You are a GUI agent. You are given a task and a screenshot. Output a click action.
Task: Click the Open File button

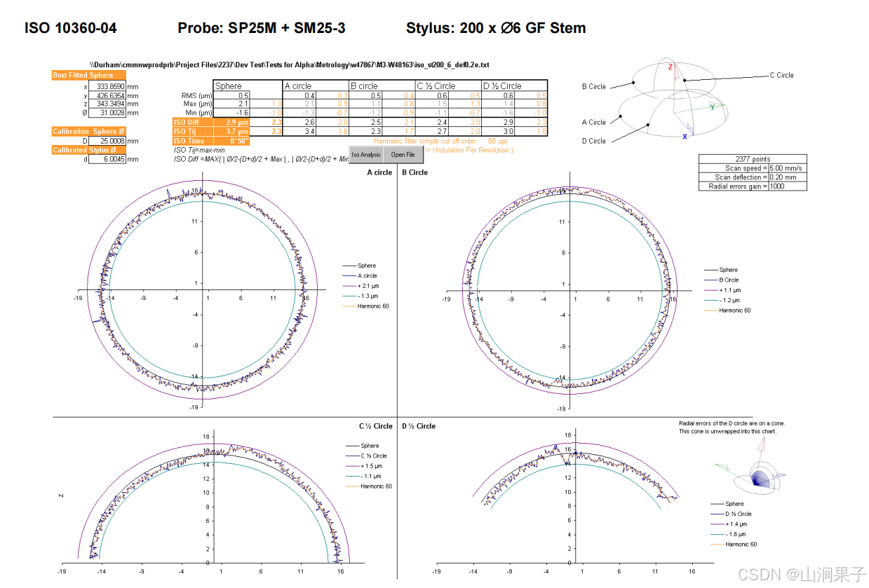[x=403, y=154]
